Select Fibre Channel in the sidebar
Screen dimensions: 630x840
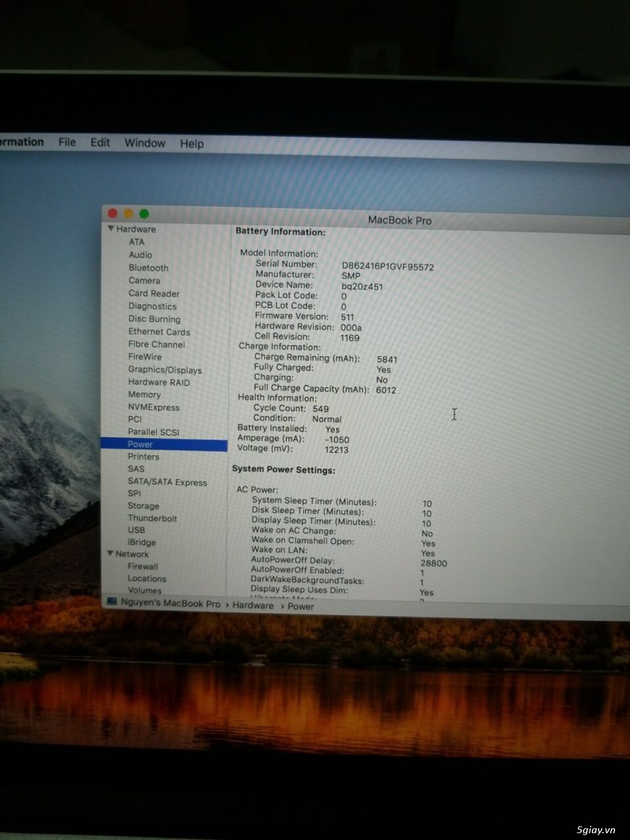pyautogui.click(x=156, y=345)
